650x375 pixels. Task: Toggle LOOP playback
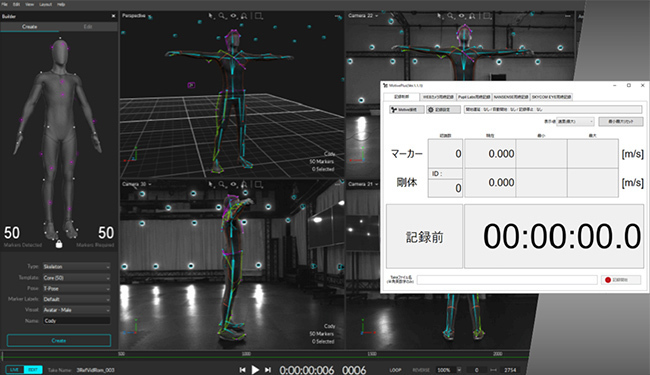coord(395,370)
